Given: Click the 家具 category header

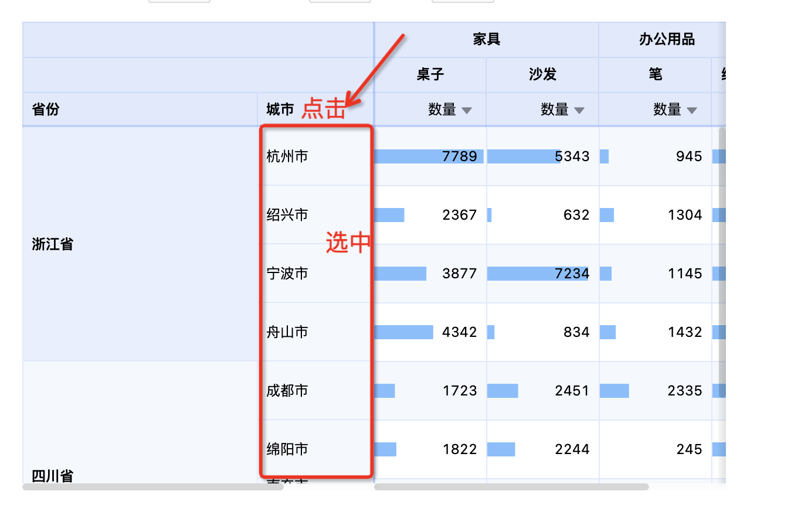Looking at the screenshot, I should click(x=487, y=39).
